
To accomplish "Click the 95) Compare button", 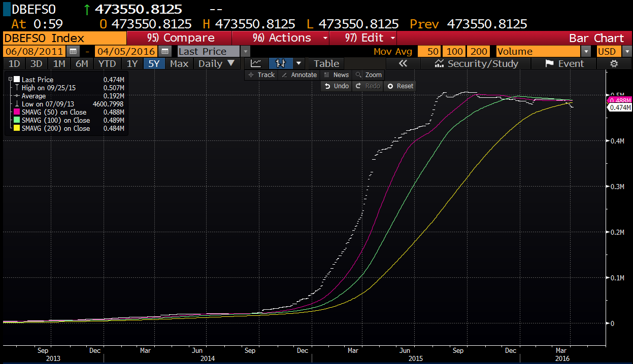I will 180,38.
